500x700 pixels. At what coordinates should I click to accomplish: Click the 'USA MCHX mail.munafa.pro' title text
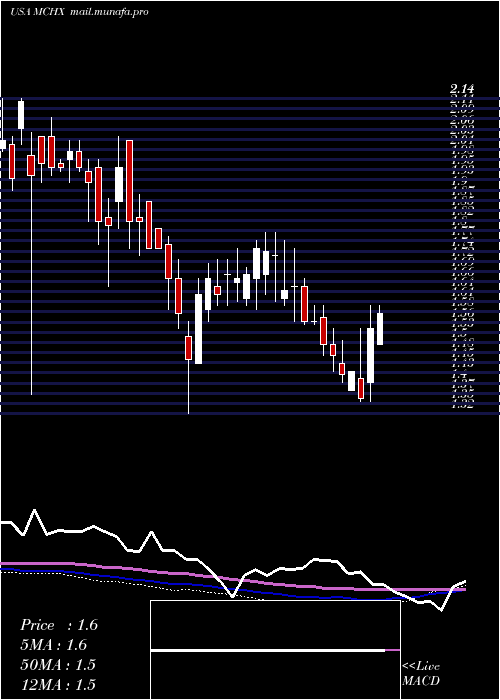coord(79,12)
